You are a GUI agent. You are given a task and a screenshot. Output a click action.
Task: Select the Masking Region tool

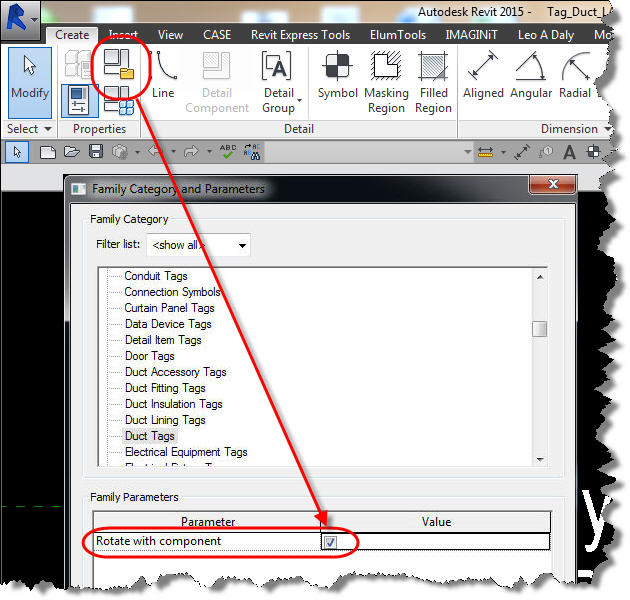386,82
